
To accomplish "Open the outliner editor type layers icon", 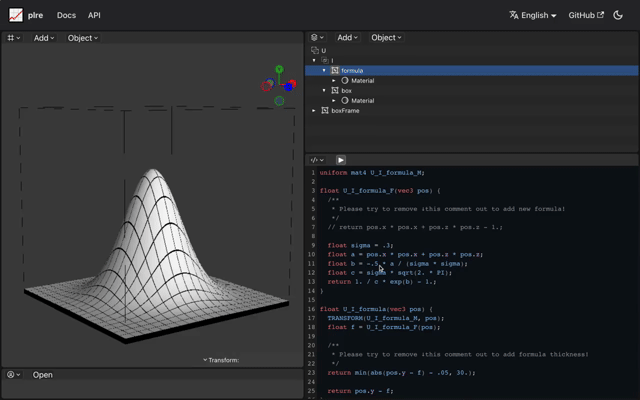I will pyautogui.click(x=316, y=38).
